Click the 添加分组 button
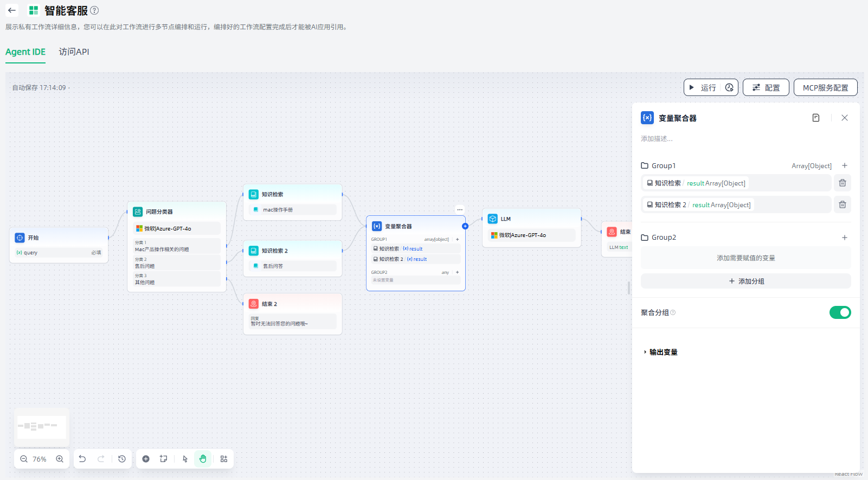The image size is (868, 480). (745, 281)
